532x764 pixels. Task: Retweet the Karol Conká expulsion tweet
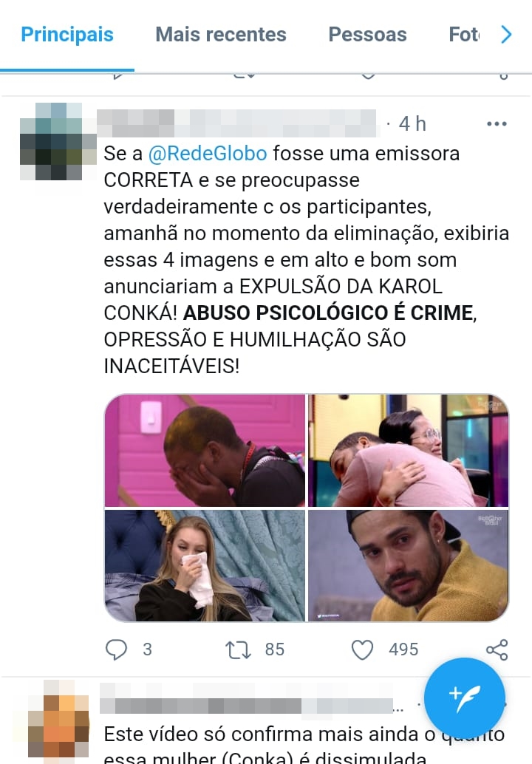point(238,649)
